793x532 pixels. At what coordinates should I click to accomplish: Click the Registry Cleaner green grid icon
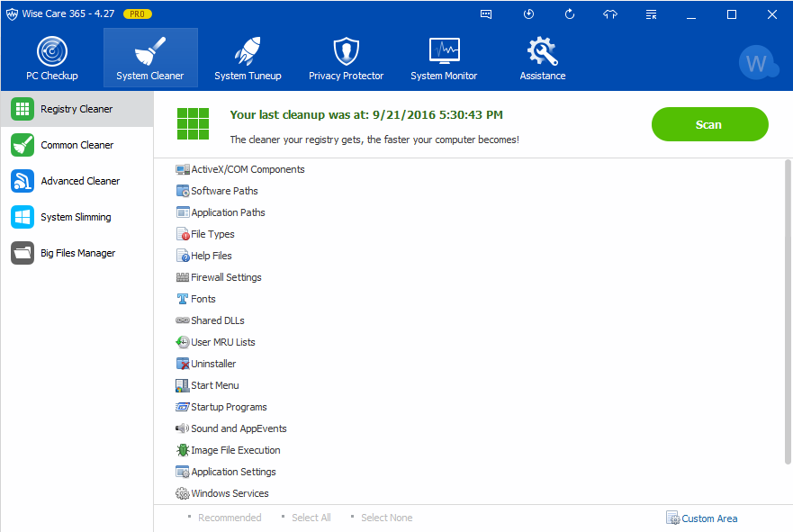tap(23, 109)
